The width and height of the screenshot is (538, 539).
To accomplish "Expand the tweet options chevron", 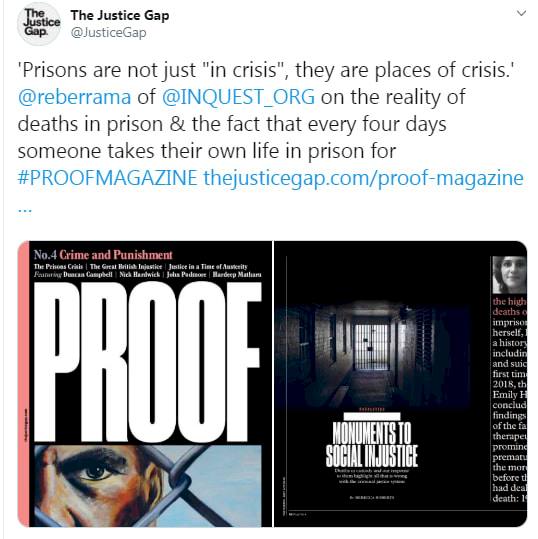I will tap(521, 13).
